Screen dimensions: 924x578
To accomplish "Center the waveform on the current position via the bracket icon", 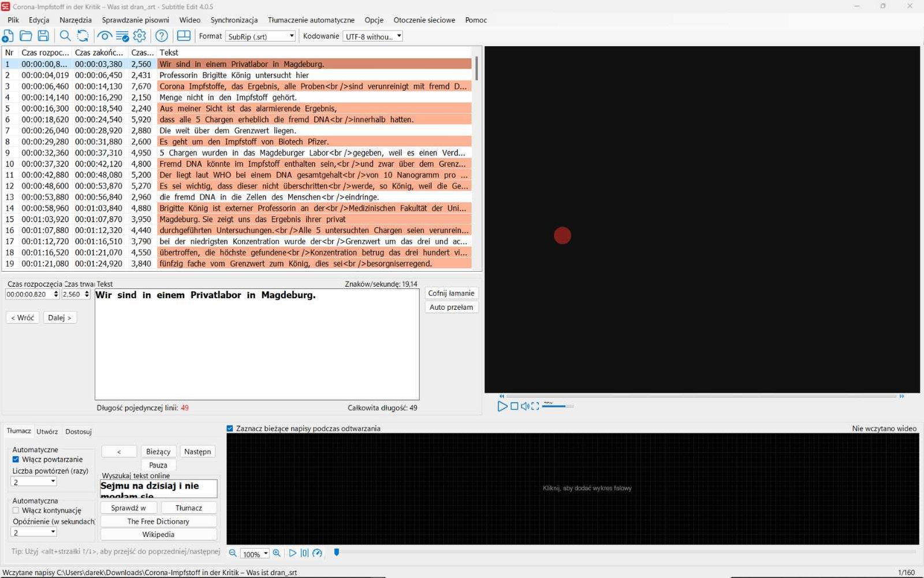I will click(x=304, y=553).
